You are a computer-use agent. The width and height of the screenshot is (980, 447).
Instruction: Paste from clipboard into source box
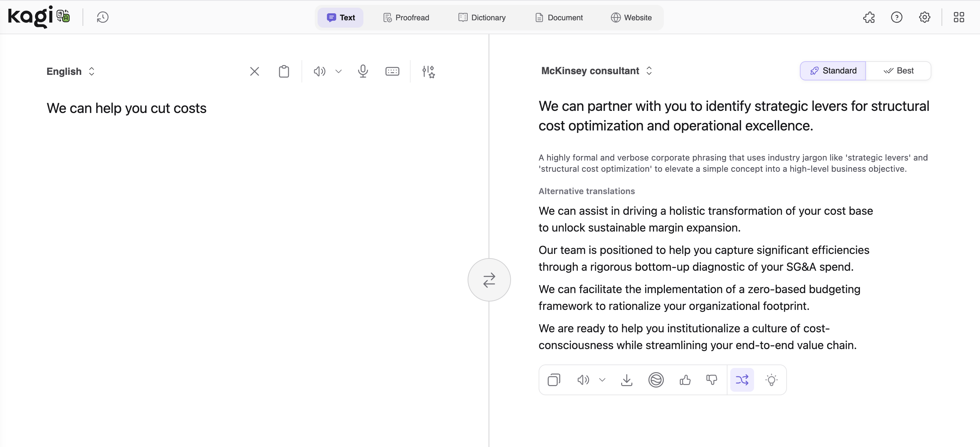284,71
